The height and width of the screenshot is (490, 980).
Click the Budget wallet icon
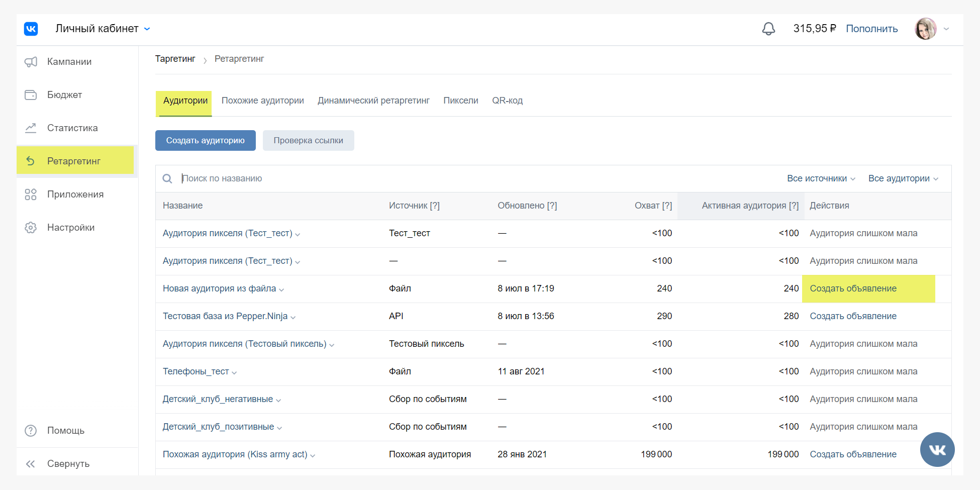(x=31, y=95)
